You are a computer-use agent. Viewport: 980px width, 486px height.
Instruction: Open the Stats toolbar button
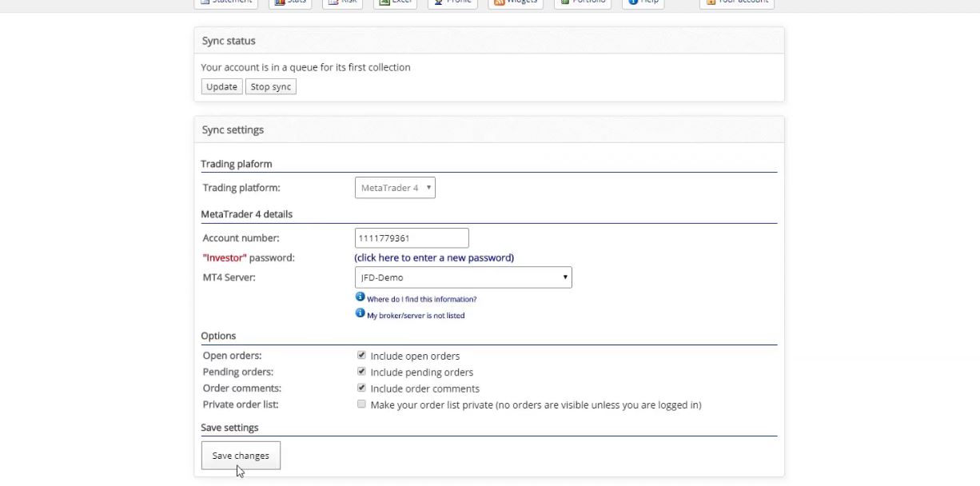tap(290, 2)
